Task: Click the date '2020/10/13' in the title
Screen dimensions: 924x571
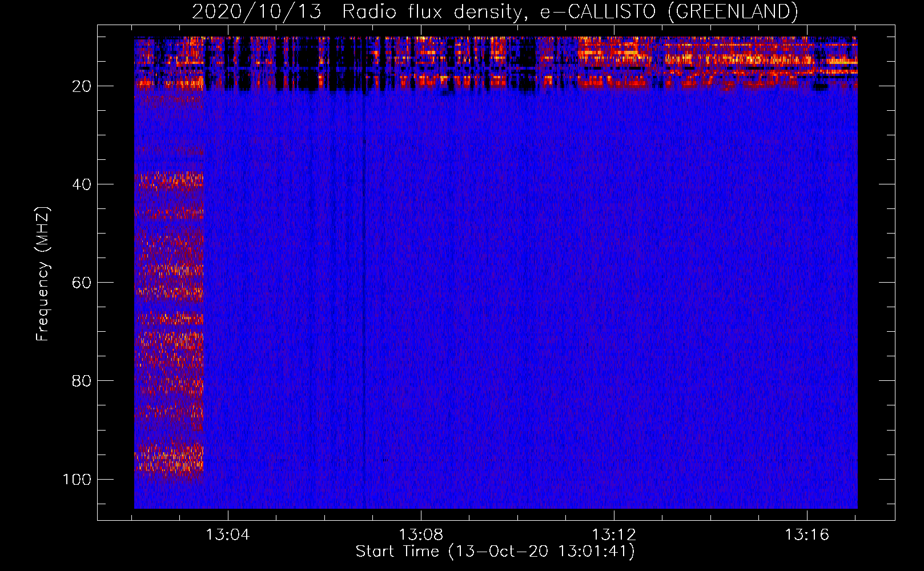Action: click(x=257, y=11)
